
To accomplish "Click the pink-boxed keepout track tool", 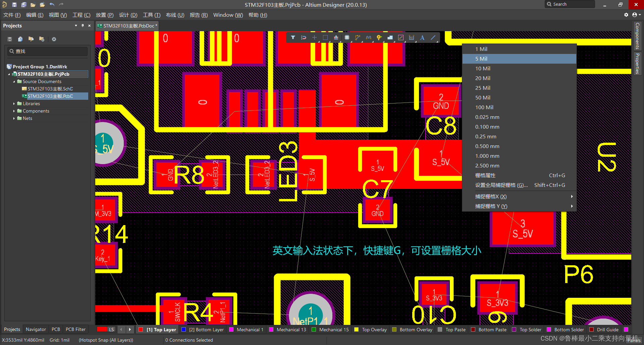I will [401, 38].
